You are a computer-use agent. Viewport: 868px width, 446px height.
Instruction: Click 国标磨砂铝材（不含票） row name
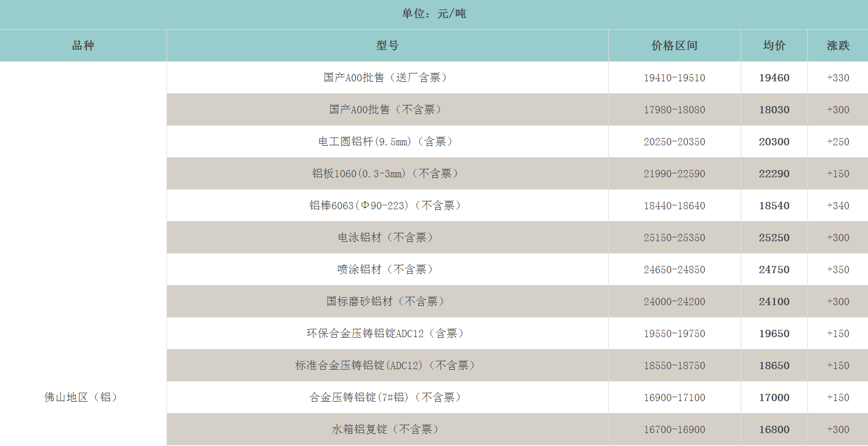coord(387,301)
